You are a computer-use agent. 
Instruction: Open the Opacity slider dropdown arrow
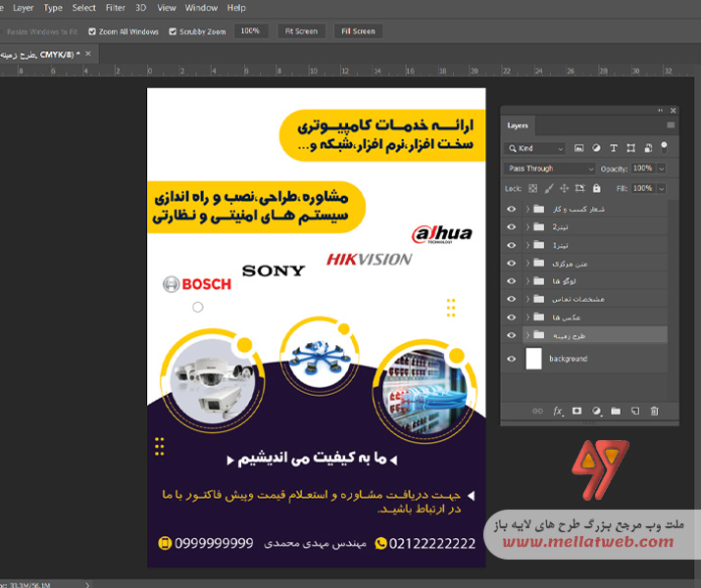click(662, 169)
